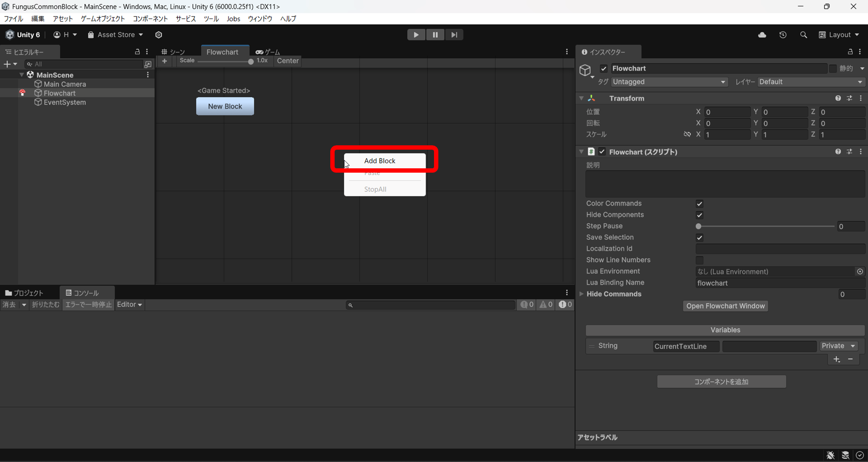Click the Flowchart script icon in inspector
This screenshot has height=462, width=868.
pos(591,152)
